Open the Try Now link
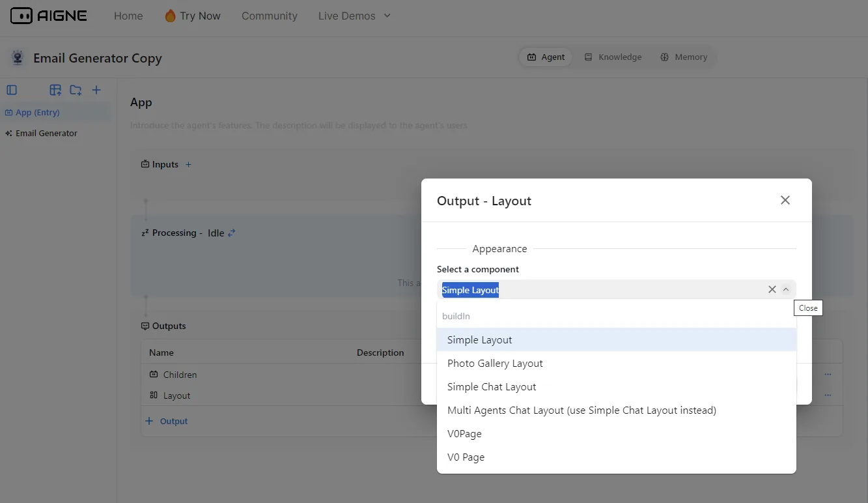 192,16
